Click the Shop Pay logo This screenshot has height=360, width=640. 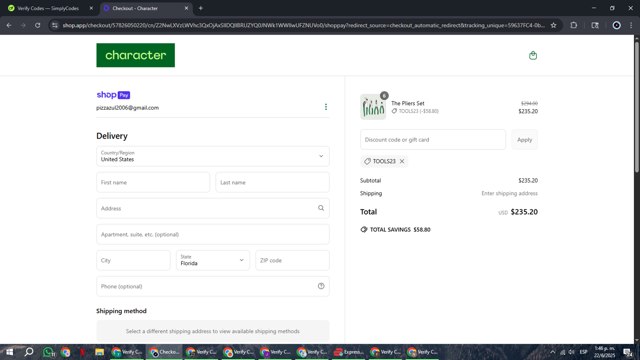click(113, 95)
